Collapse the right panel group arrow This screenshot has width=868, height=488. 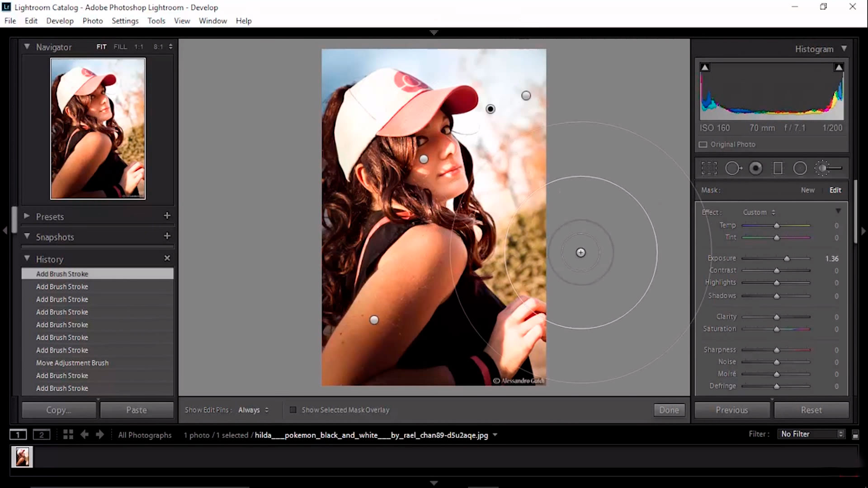click(x=863, y=230)
